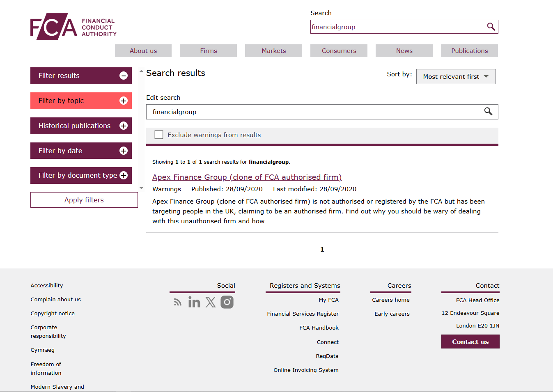553x392 pixels.
Task: Open the Publications menu
Action: [470, 50]
